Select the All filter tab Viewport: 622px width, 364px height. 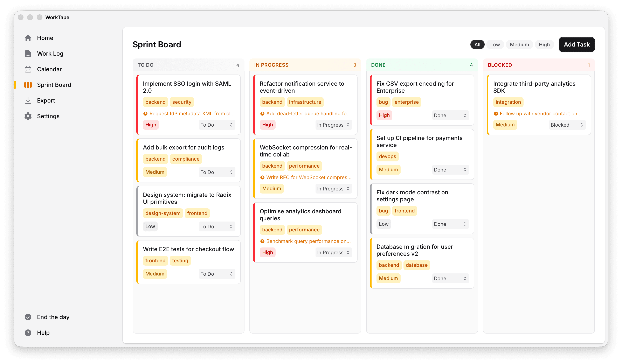tap(477, 44)
